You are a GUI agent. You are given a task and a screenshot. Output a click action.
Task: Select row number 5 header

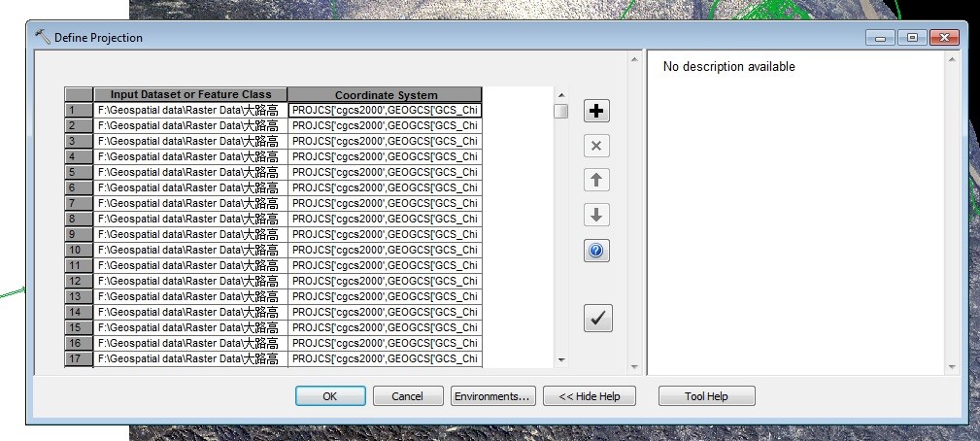(x=79, y=172)
